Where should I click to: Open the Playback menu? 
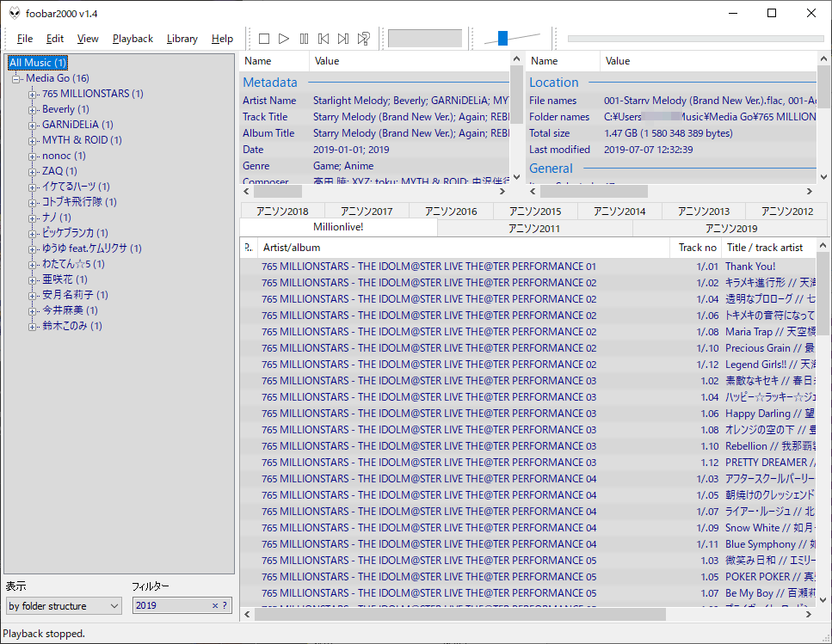(133, 39)
